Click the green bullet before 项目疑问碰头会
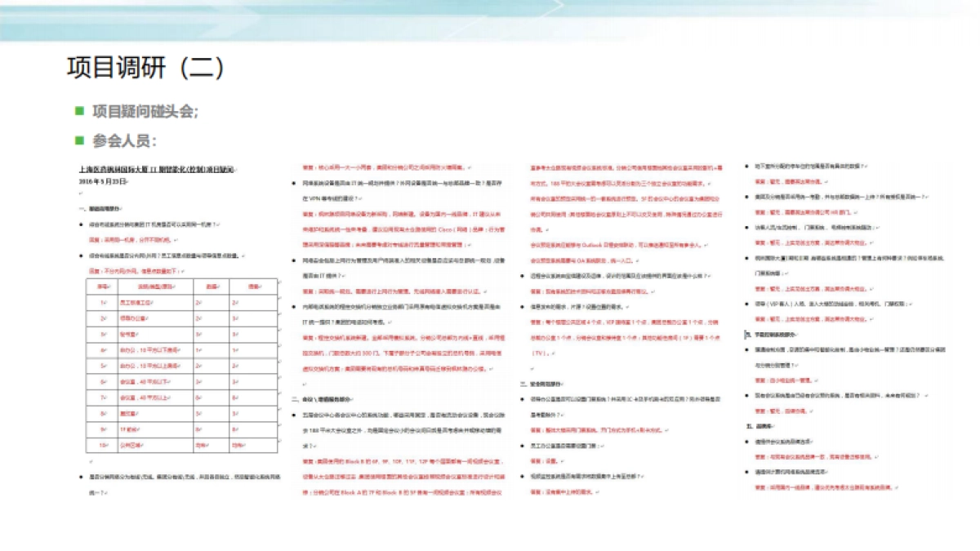 coord(79,111)
